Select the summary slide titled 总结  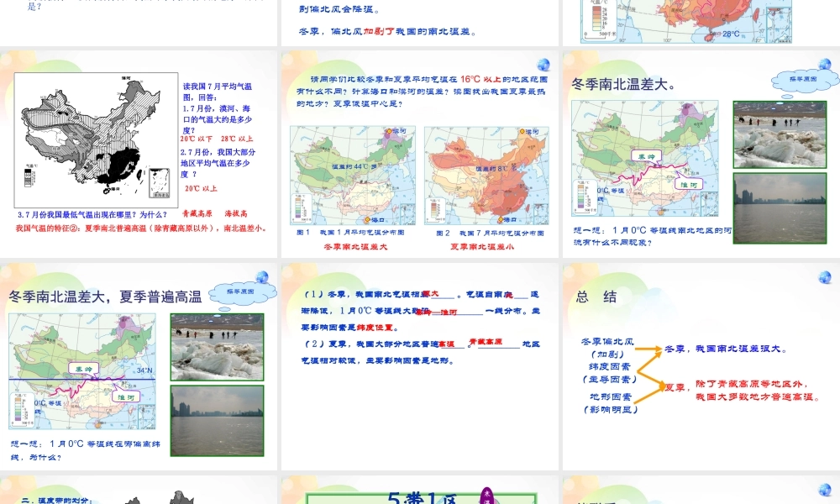(x=701, y=366)
